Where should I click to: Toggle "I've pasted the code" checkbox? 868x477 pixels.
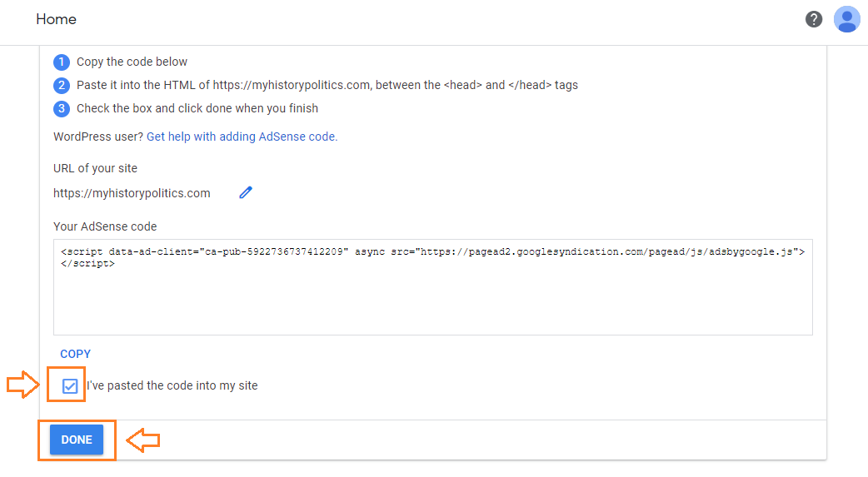(70, 385)
